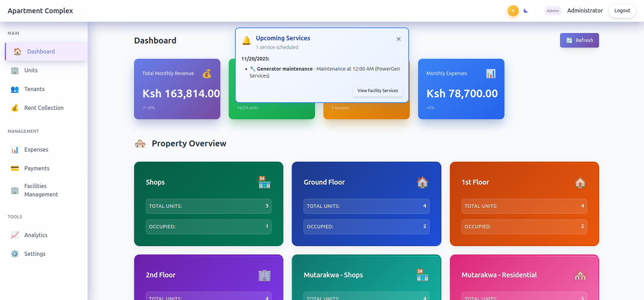Go to Tenants page
Screen dimensions: 644x300
point(46,89)
